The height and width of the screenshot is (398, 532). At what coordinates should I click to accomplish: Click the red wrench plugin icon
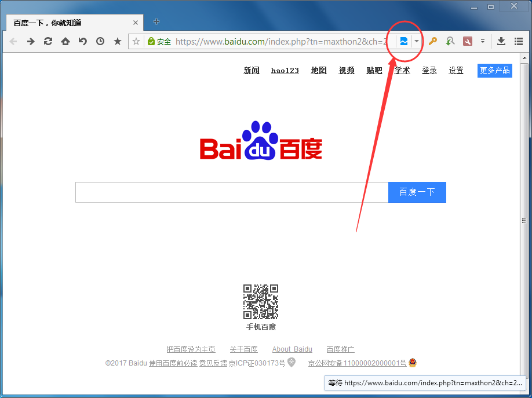[468, 41]
